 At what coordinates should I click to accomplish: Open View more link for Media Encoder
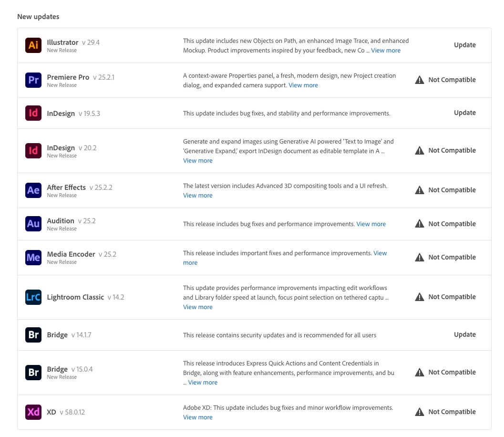[x=380, y=253]
